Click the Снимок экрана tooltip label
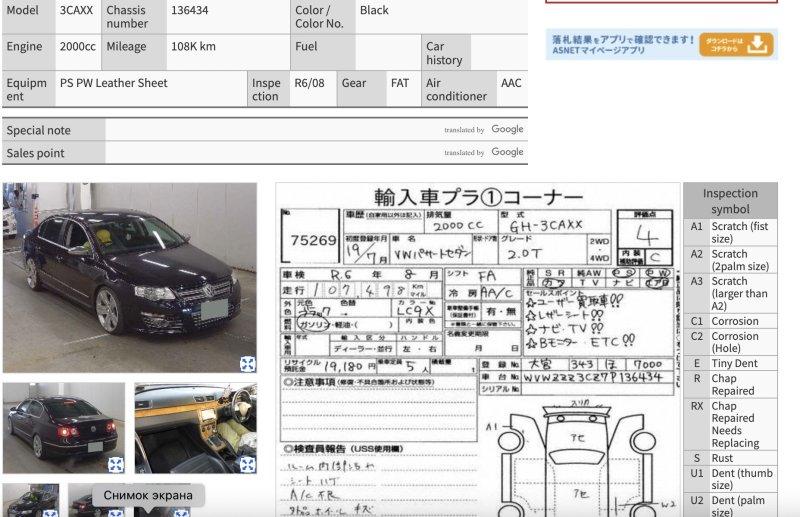 tap(148, 495)
